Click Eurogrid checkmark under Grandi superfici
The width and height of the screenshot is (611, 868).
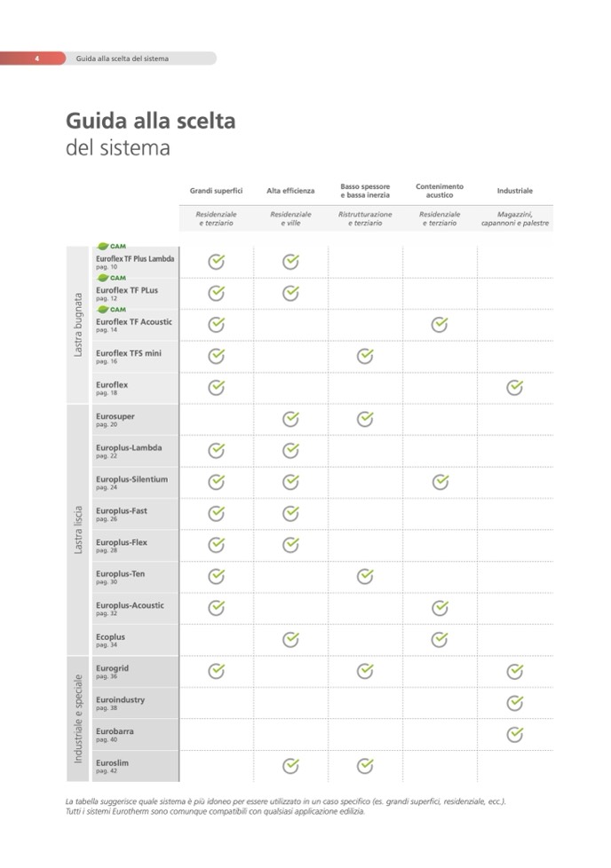coord(215,671)
